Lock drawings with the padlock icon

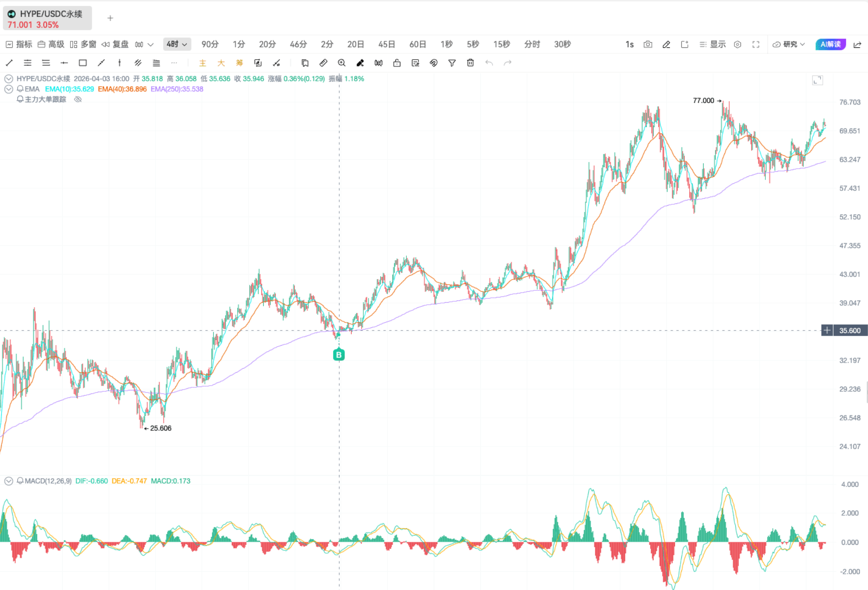coord(397,63)
